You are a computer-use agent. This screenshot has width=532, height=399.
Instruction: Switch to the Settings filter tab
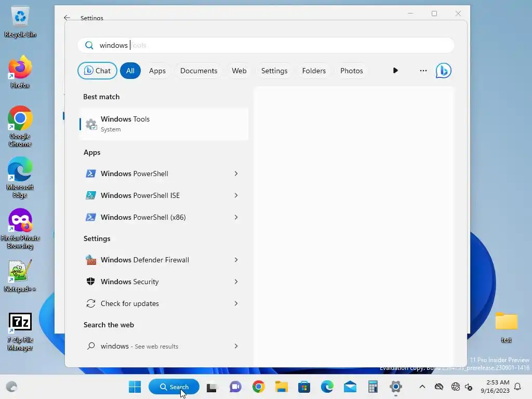pyautogui.click(x=274, y=71)
